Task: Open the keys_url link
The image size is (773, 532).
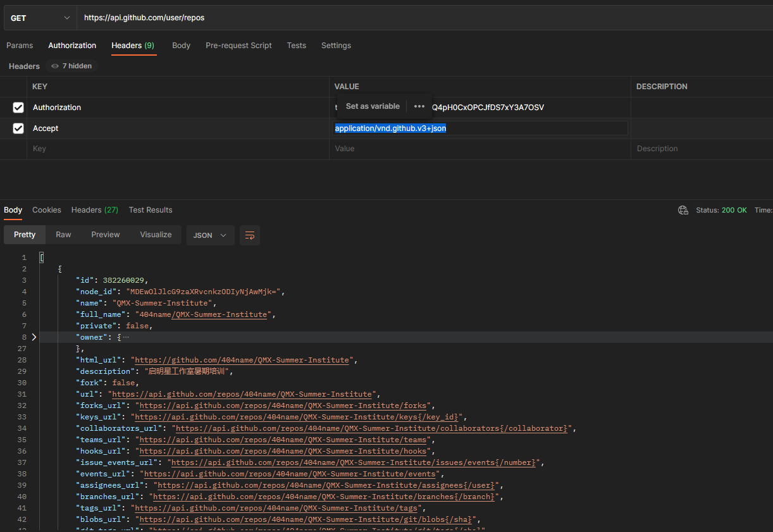Action: [x=297, y=417]
